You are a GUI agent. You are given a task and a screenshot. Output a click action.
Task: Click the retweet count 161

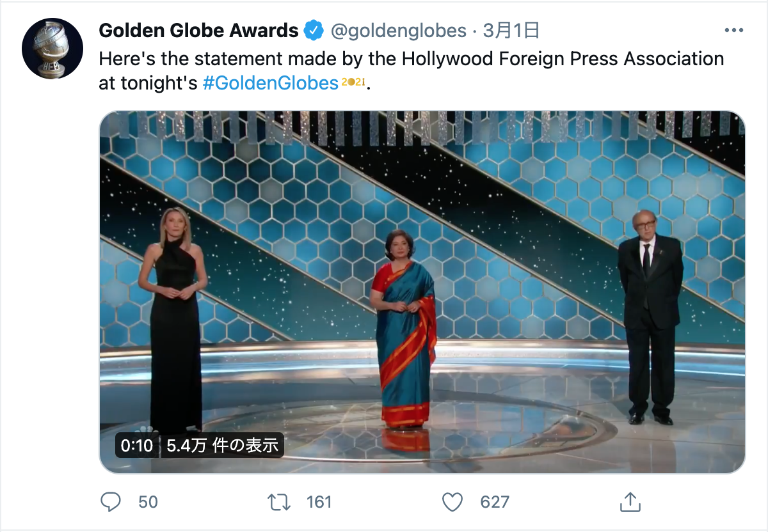(x=319, y=502)
